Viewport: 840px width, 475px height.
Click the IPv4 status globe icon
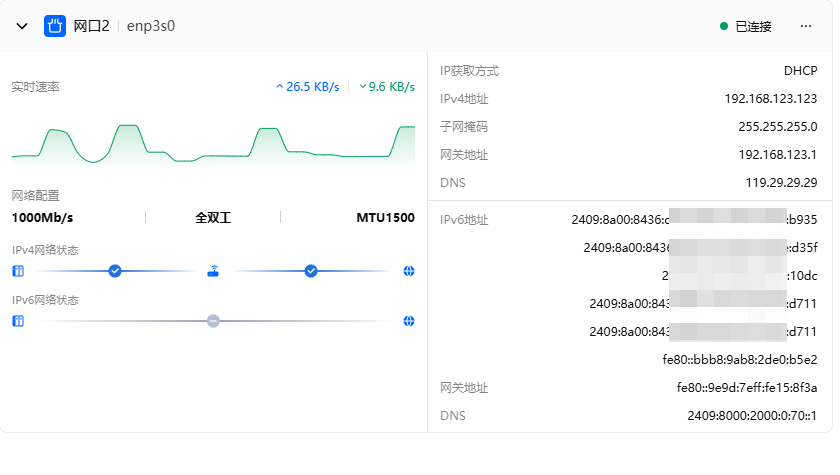coord(409,271)
